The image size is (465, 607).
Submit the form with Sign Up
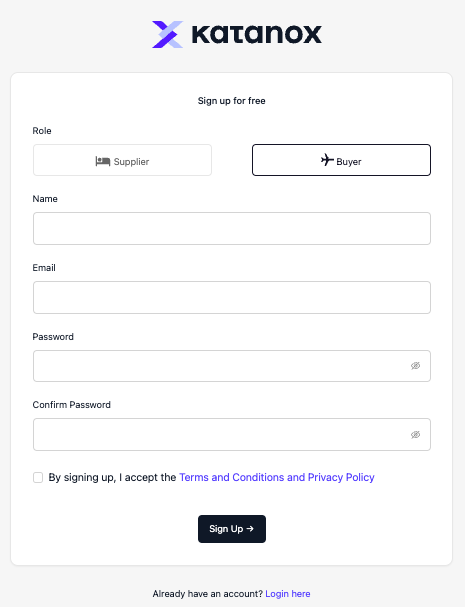click(232, 529)
